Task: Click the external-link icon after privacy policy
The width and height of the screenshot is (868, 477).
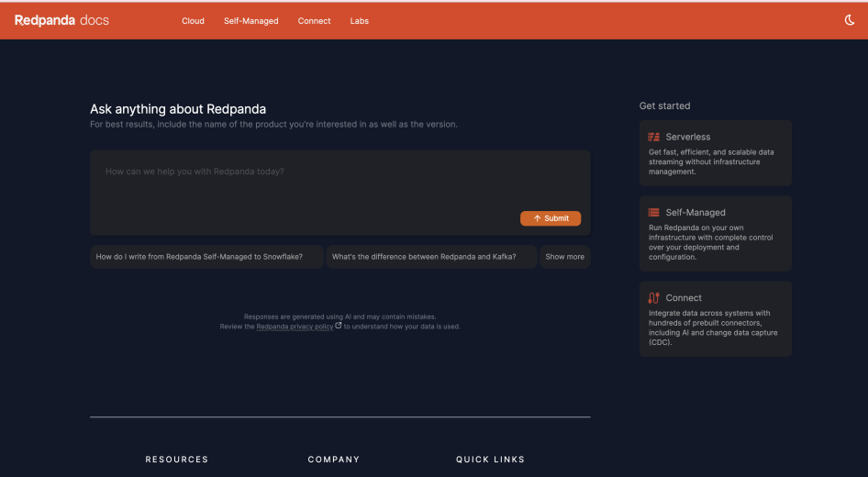Action: point(339,326)
